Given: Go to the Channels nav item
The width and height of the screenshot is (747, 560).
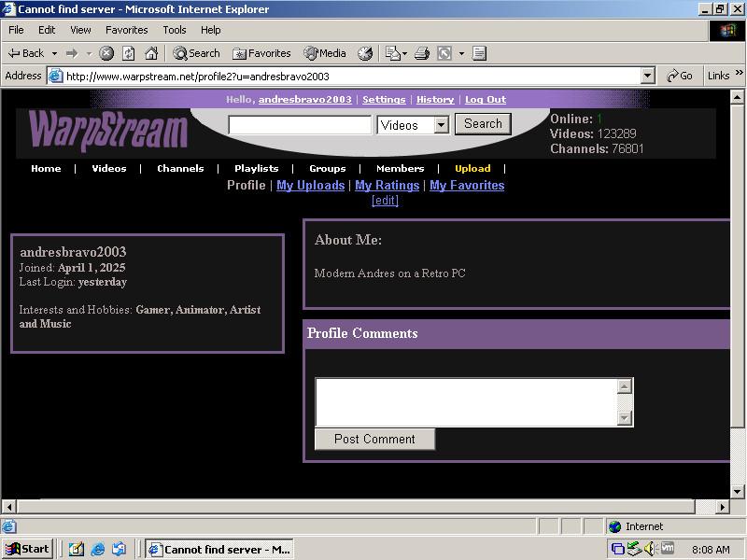Looking at the screenshot, I should pyautogui.click(x=180, y=169).
